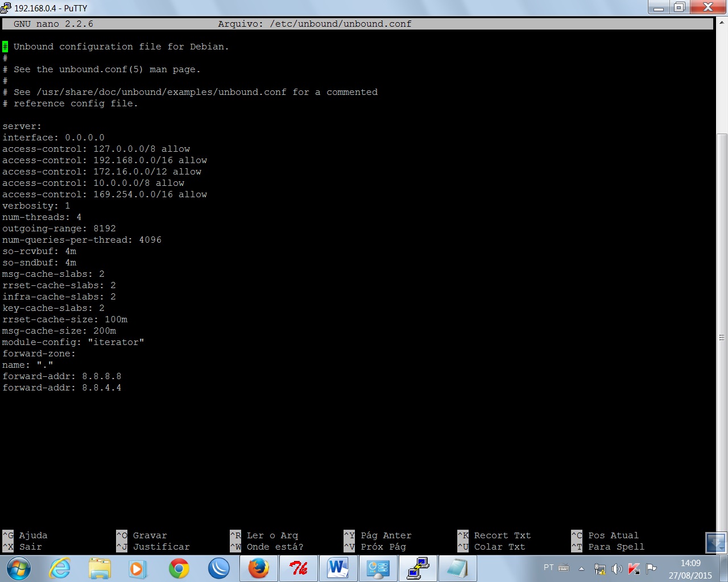Click the 'num-threads: 4' line

pyautogui.click(x=42, y=217)
